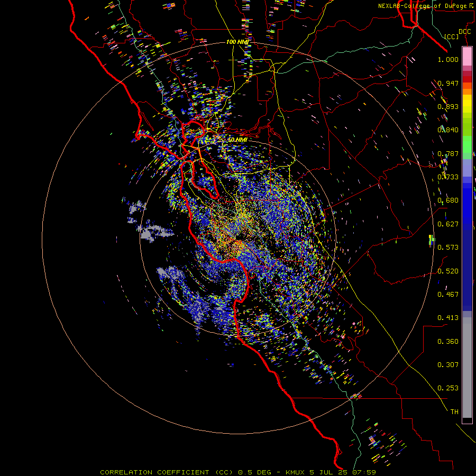Click the CORRELATION COEFFICIENT (CC) title text
Image resolution: width=476 pixels, height=476 pixels.
coord(167,472)
